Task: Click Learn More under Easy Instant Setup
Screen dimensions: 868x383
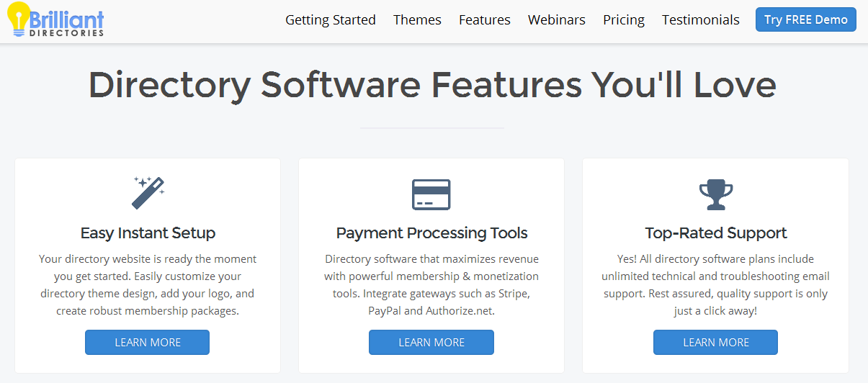Action: point(148,343)
